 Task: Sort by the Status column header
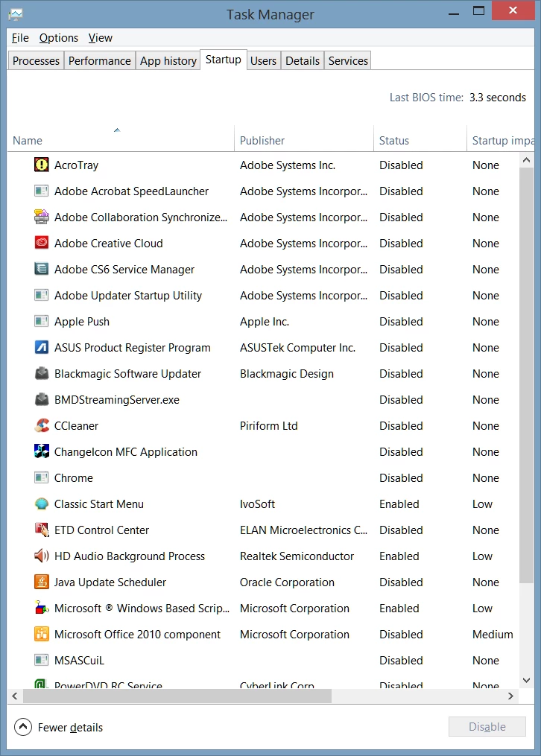tap(420, 139)
